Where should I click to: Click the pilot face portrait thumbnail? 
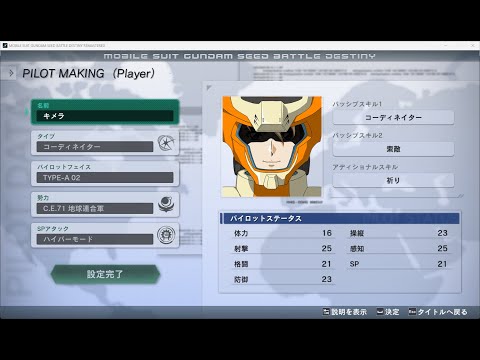click(x=272, y=147)
